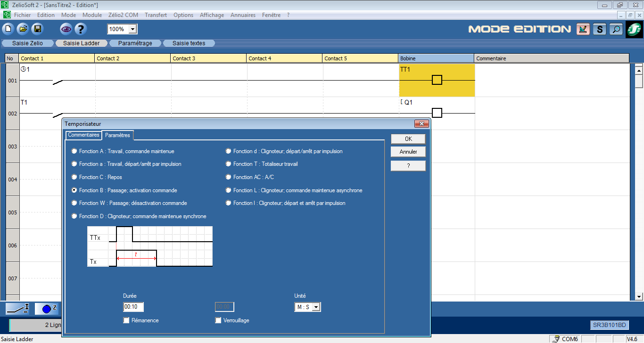Choose Fonction T : Totaliseur travail option
Screen dimensions: 644x343
[x=229, y=164]
